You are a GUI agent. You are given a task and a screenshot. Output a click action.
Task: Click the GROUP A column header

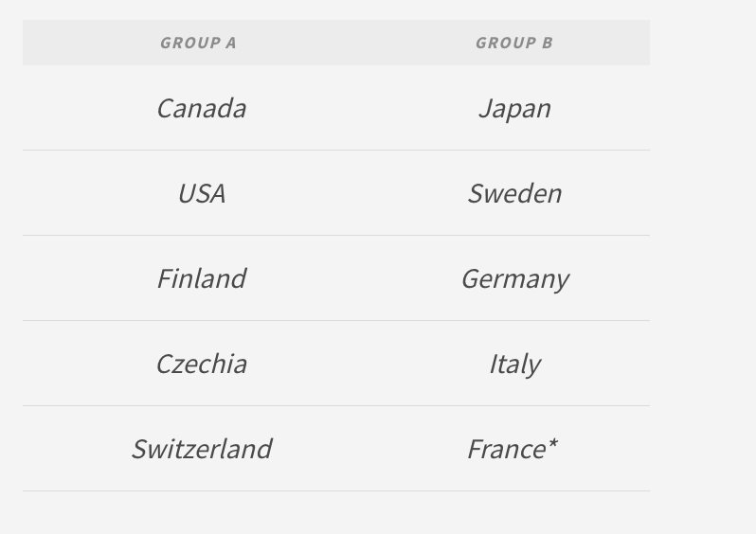pos(198,43)
